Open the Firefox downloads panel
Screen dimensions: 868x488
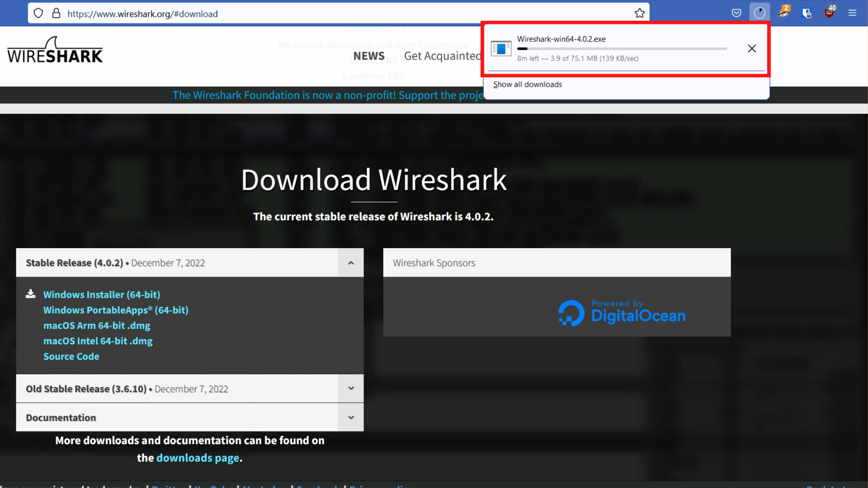[760, 12]
